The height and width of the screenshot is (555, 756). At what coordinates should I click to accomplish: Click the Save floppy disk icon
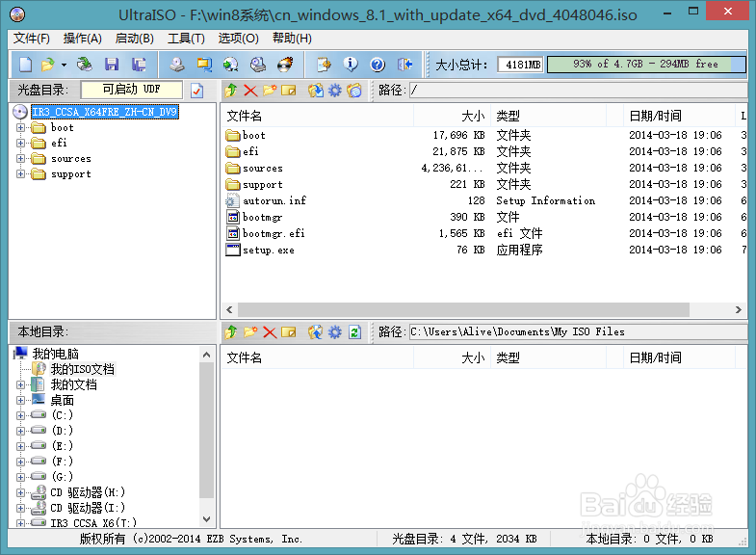tap(112, 65)
